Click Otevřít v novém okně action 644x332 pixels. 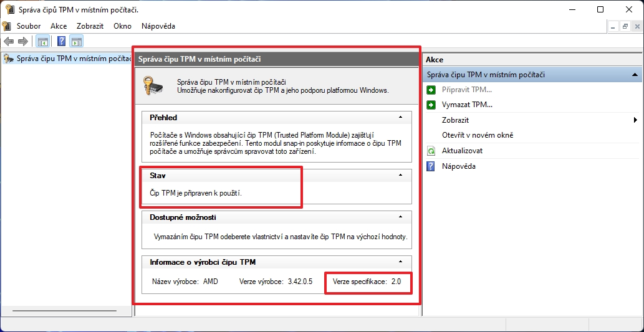(x=478, y=135)
